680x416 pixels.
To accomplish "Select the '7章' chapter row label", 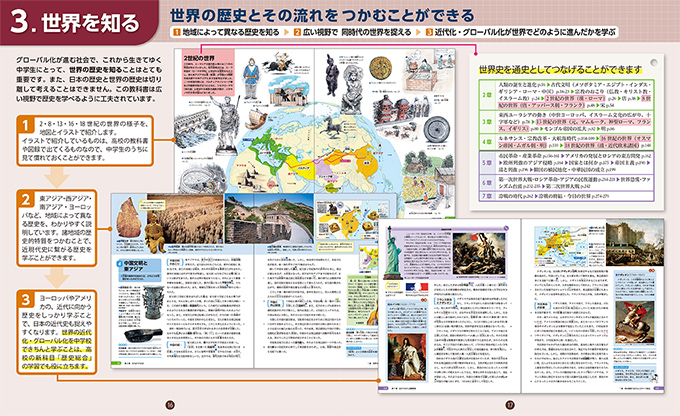I will pyautogui.click(x=487, y=196).
